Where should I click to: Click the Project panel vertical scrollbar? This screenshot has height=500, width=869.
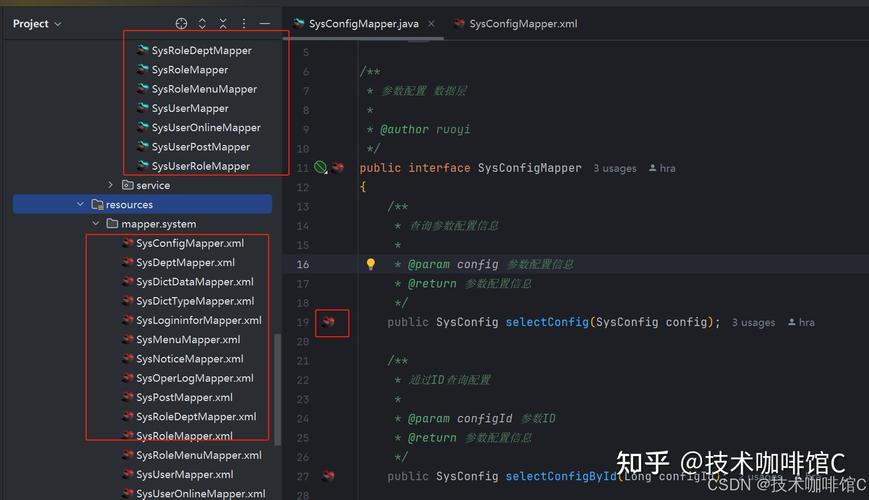point(278,389)
